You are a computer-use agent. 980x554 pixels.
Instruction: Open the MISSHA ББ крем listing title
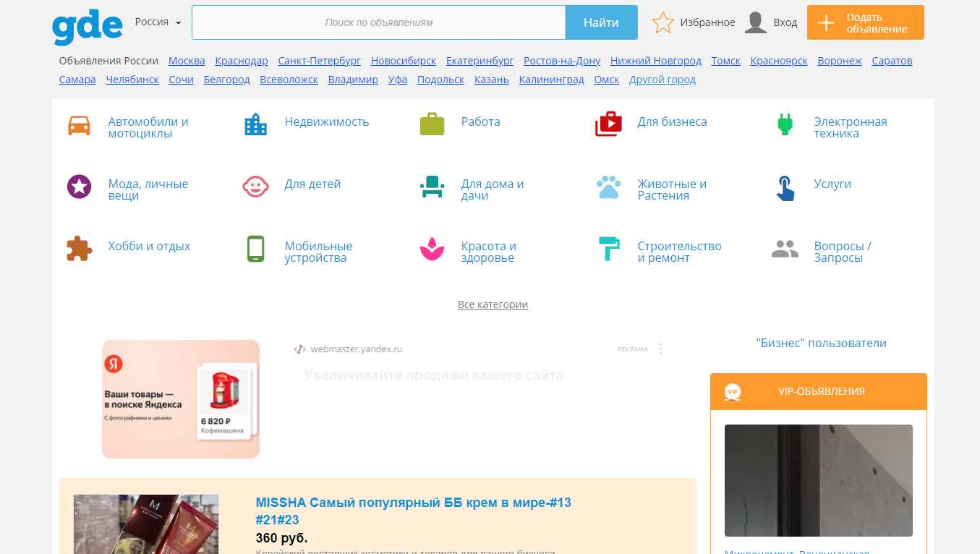click(x=414, y=511)
